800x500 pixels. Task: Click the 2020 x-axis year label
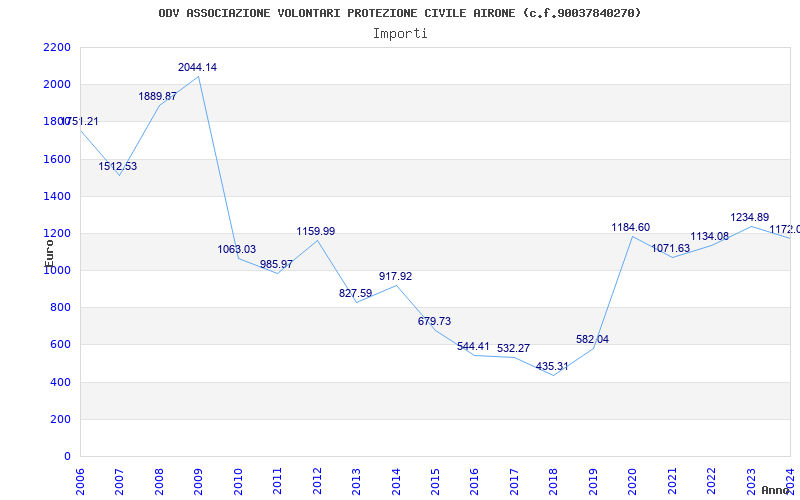pyautogui.click(x=633, y=482)
